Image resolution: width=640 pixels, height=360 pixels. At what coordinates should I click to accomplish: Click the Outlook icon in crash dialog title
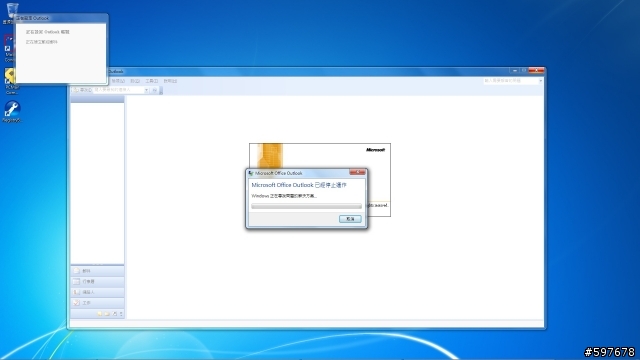251,173
